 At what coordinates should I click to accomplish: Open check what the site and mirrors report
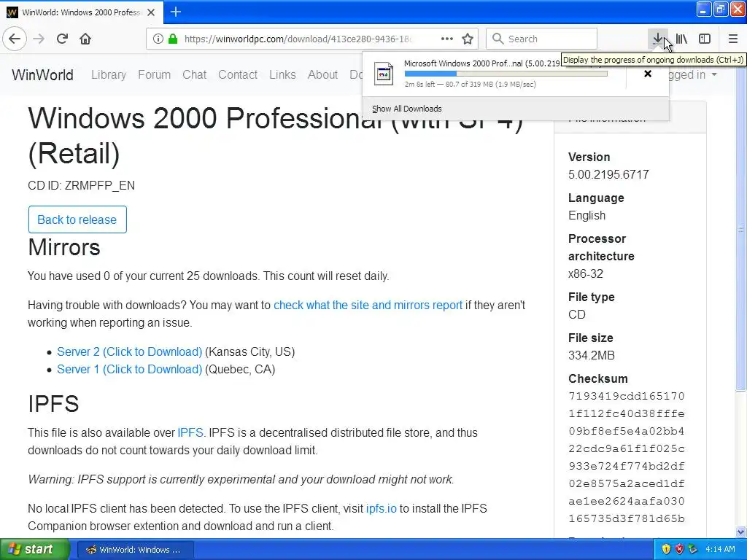pyautogui.click(x=368, y=305)
